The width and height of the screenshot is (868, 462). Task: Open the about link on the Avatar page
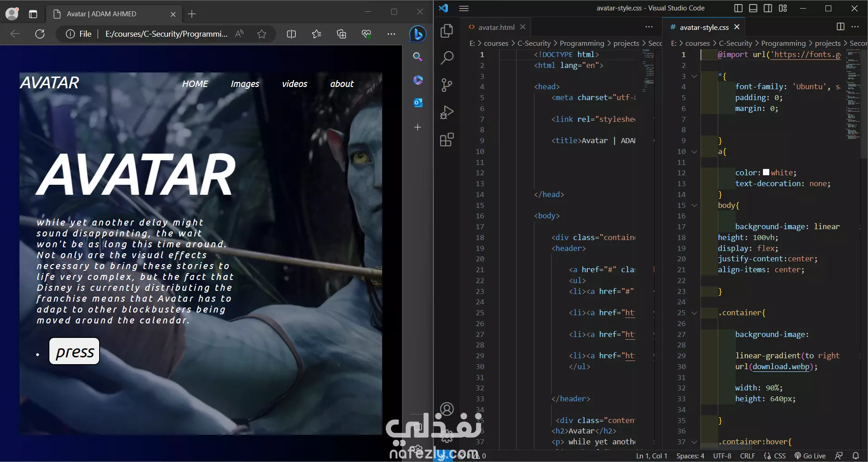342,84
